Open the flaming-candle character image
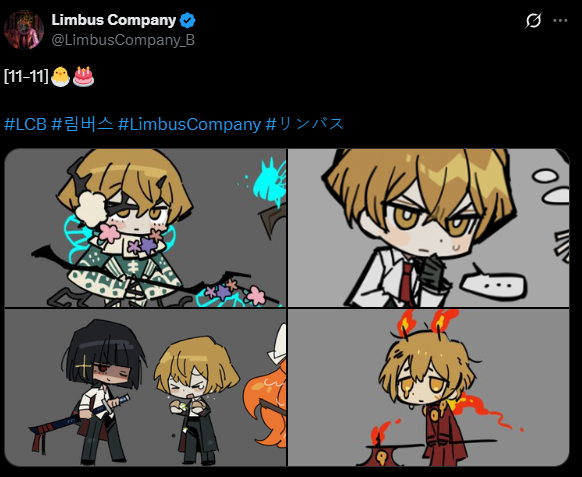582x477 pixels. tap(428, 388)
